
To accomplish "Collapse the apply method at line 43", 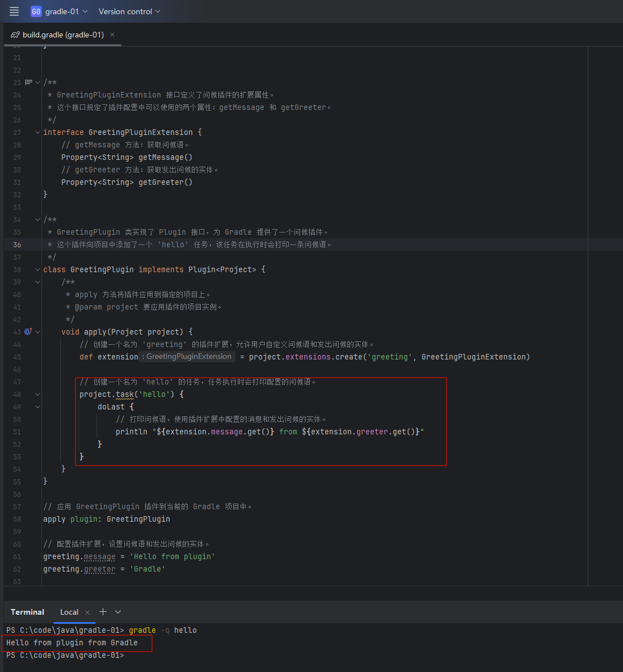I will (x=37, y=332).
